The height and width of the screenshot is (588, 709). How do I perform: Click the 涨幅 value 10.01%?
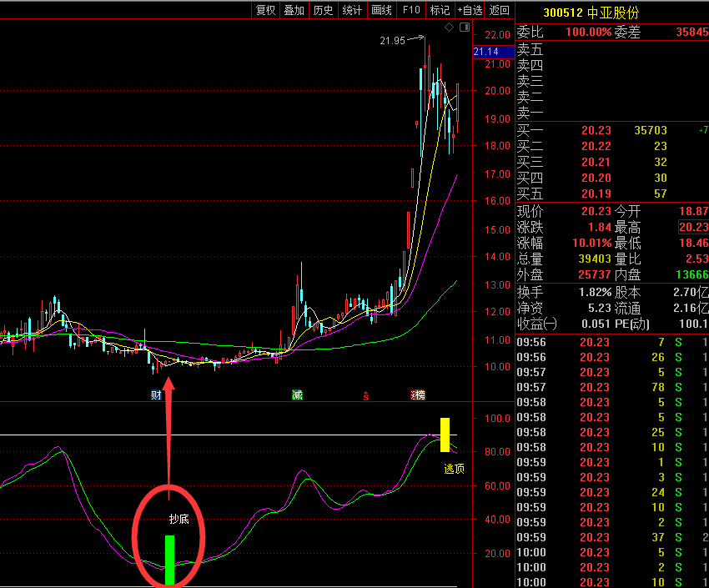(592, 244)
